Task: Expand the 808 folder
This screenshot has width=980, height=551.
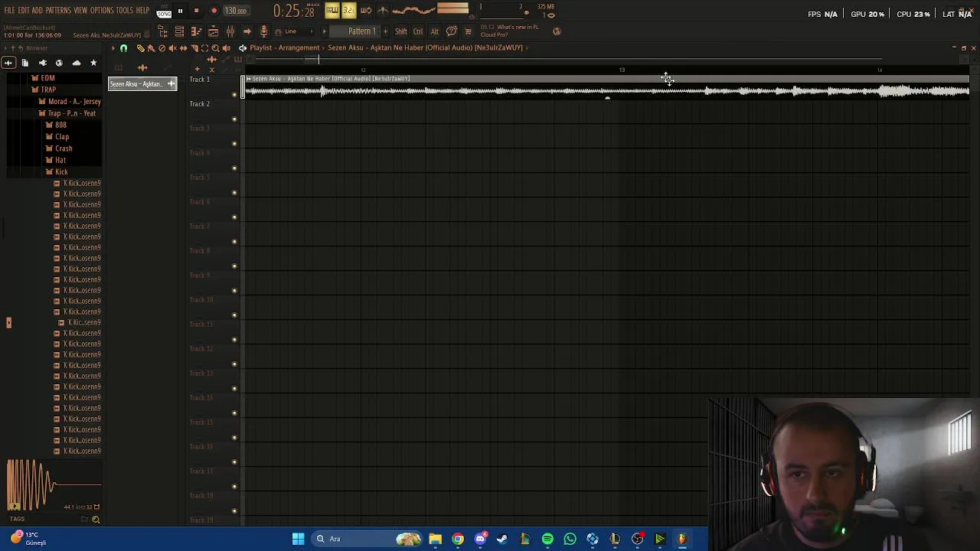Action: (57, 125)
